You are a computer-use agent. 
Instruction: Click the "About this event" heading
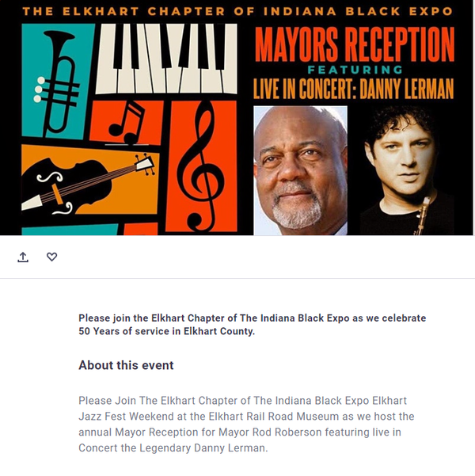(126, 365)
